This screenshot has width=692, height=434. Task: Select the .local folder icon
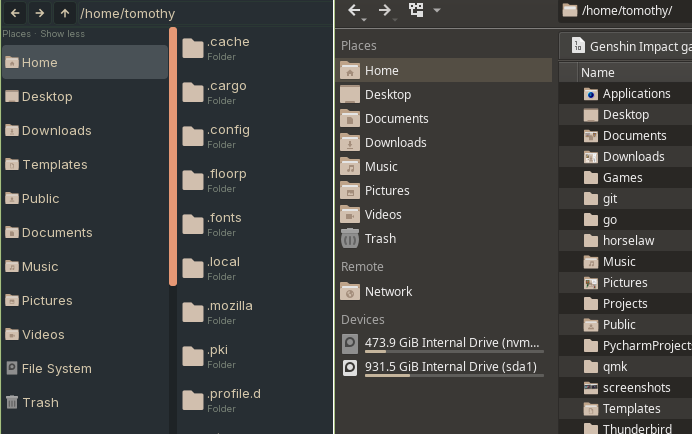(193, 268)
